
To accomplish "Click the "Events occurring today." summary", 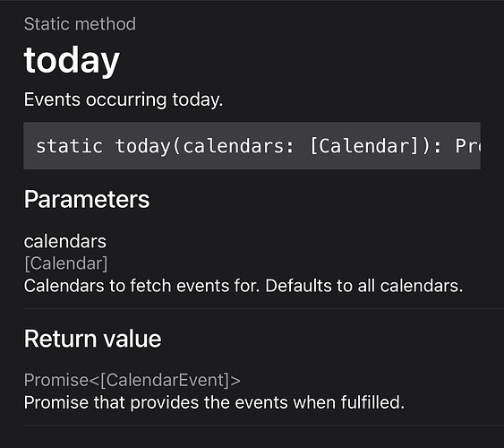I will click(x=124, y=99).
